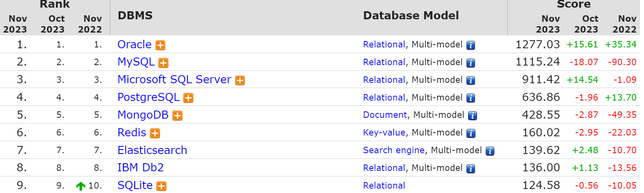Click the orange plus icon beside MySQL

tap(163, 63)
